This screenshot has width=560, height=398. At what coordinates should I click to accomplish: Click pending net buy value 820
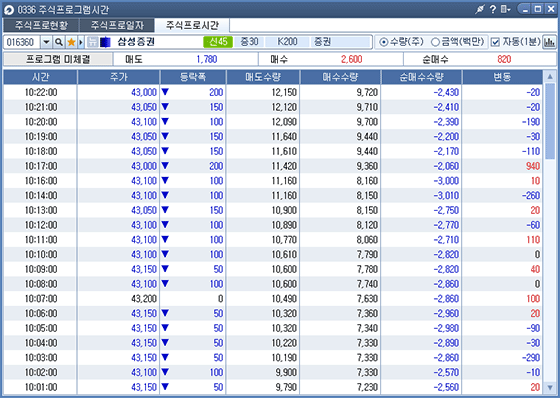[x=504, y=59]
